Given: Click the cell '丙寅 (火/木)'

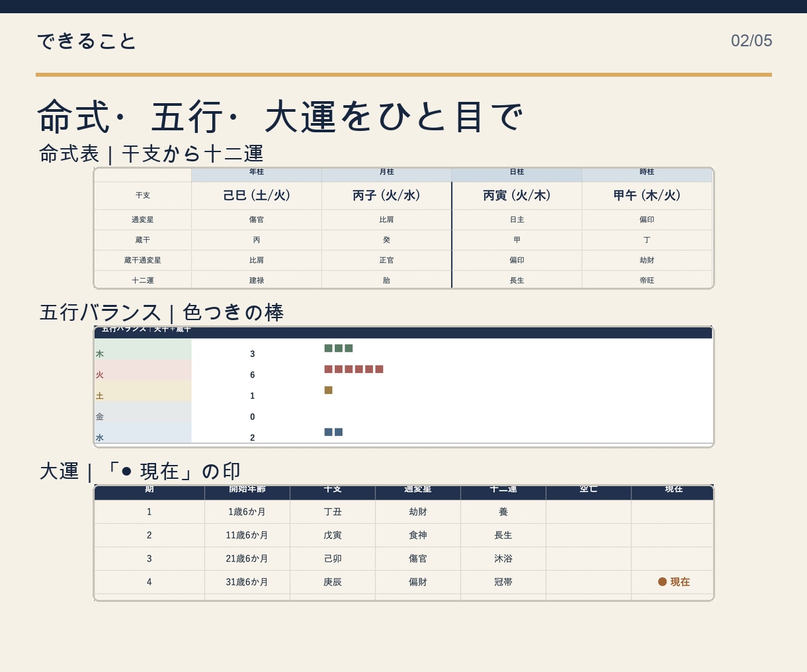Looking at the screenshot, I should click(517, 196).
